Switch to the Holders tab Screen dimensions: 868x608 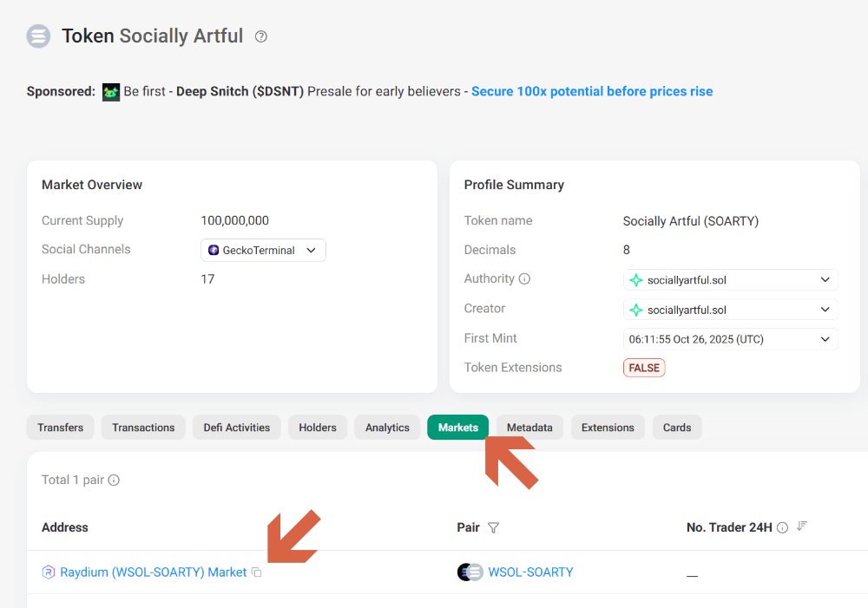[x=318, y=428]
